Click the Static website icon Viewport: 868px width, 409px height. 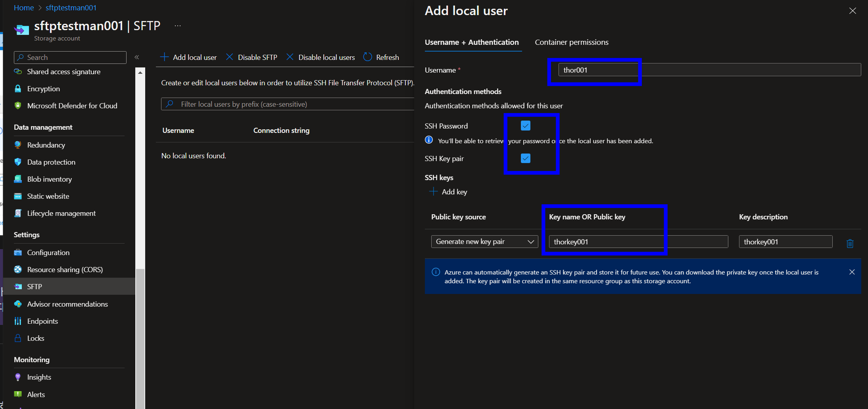tap(18, 196)
